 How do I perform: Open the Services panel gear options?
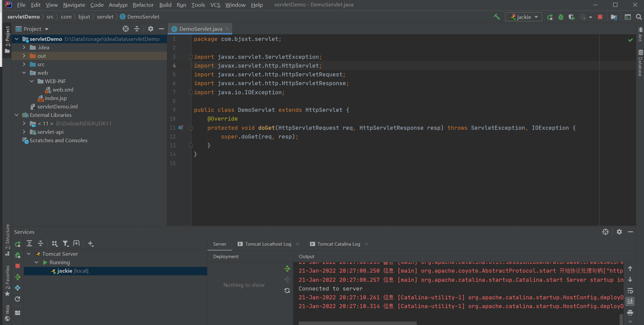pyautogui.click(x=619, y=232)
